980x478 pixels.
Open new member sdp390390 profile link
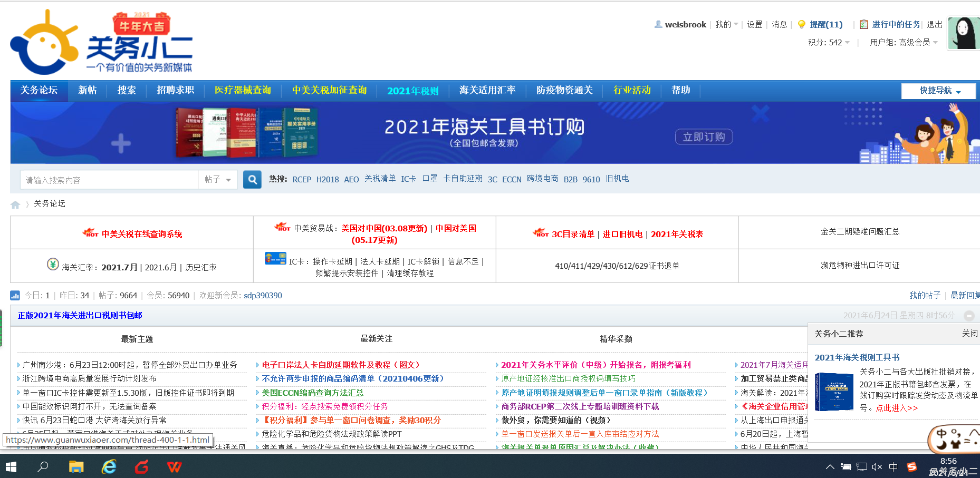click(263, 295)
